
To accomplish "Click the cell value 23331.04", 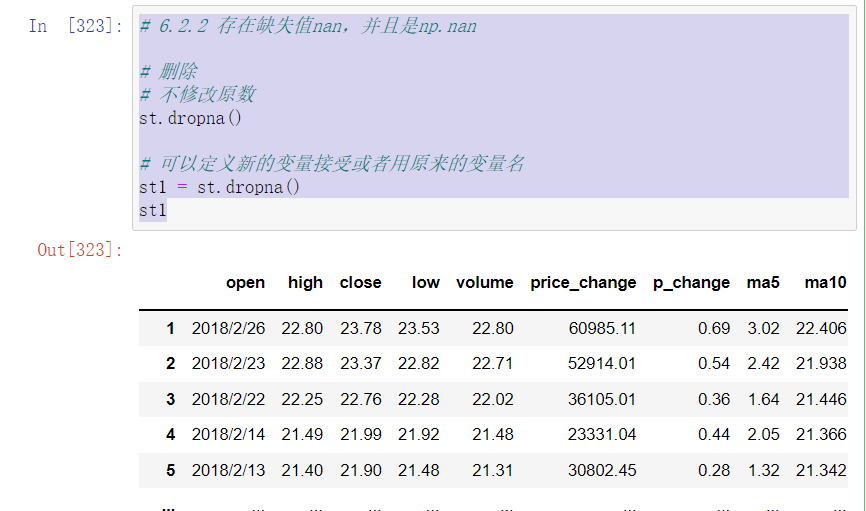I will [x=602, y=435].
